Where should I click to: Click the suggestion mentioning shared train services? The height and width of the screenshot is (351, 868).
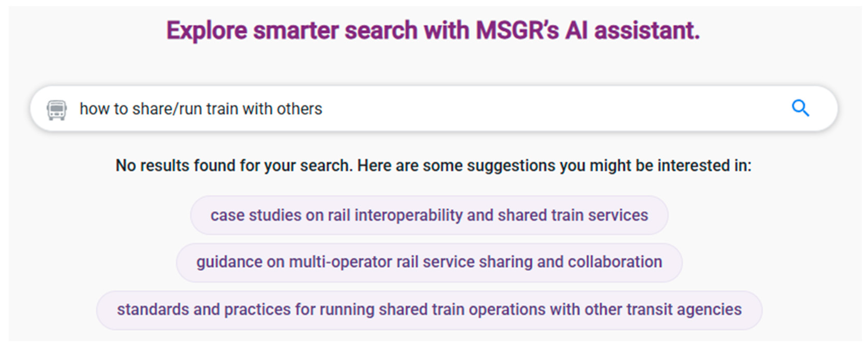[429, 215]
